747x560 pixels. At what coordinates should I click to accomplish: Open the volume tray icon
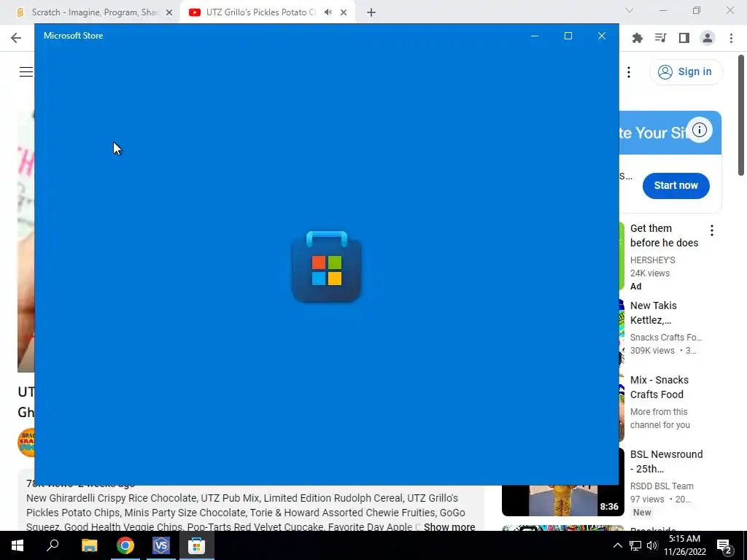(652, 545)
